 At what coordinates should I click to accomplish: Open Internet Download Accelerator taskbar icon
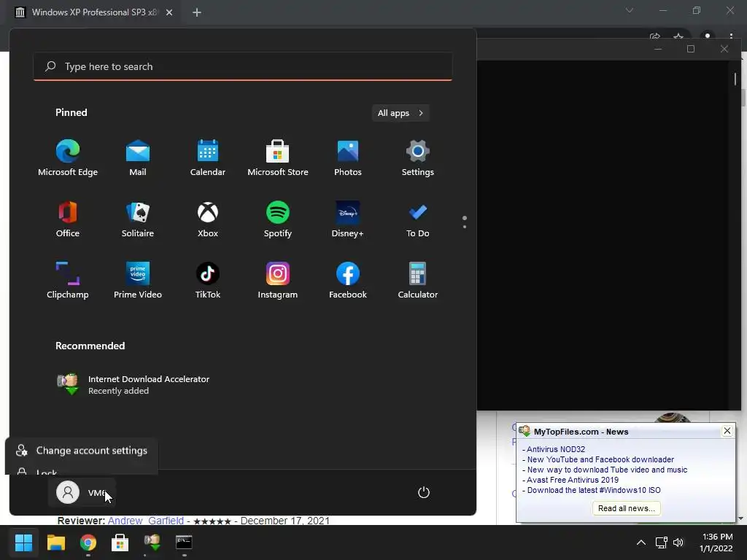(x=152, y=542)
